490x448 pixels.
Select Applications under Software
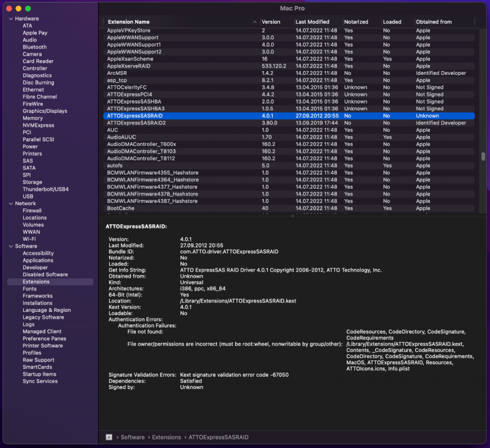38,260
